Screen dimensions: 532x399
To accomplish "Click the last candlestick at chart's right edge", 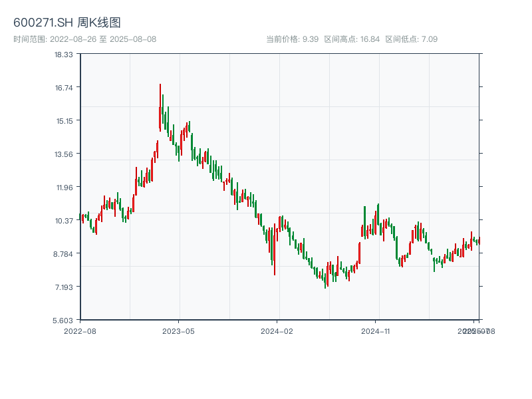I will [x=478, y=241].
